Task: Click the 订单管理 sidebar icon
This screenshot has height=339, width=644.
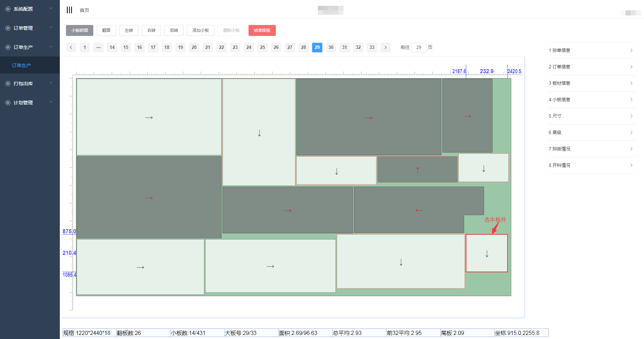Action: point(8,28)
